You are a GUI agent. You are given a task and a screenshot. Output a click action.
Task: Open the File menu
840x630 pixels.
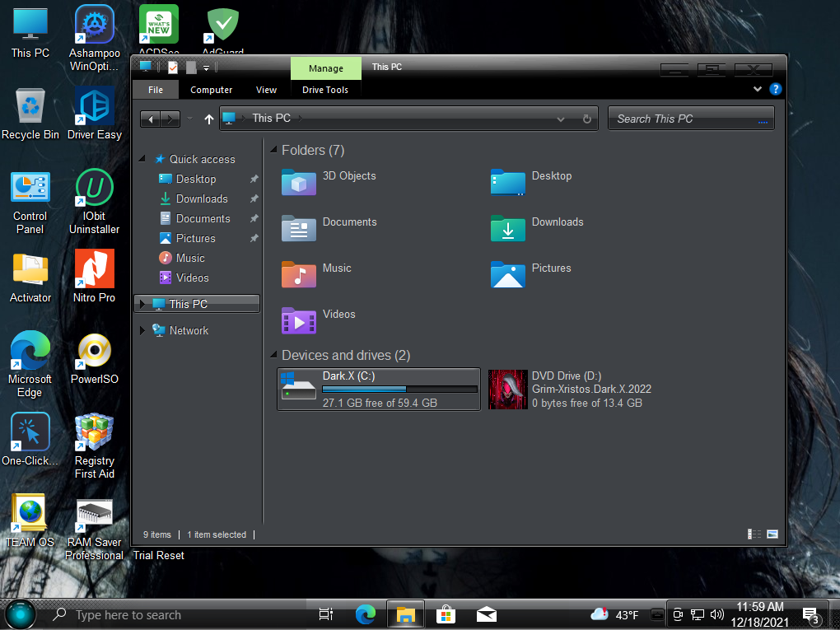point(156,90)
